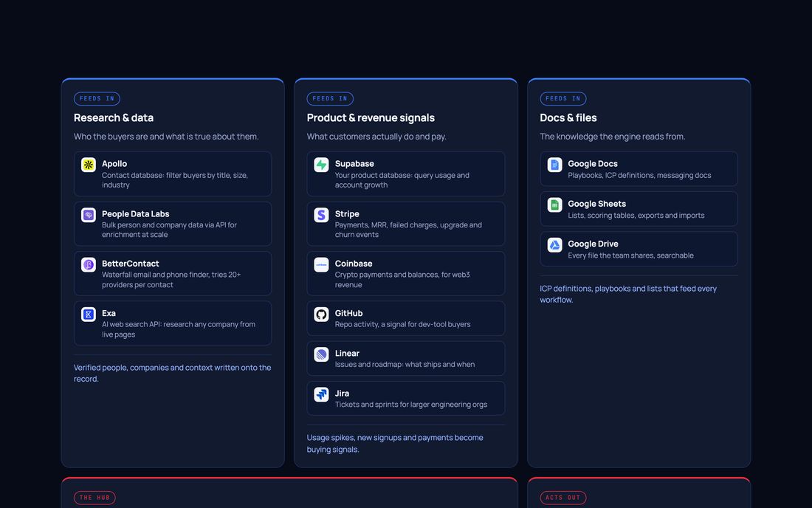Select the Stripe card title
Image resolution: width=812 pixels, height=508 pixels.
tap(347, 214)
